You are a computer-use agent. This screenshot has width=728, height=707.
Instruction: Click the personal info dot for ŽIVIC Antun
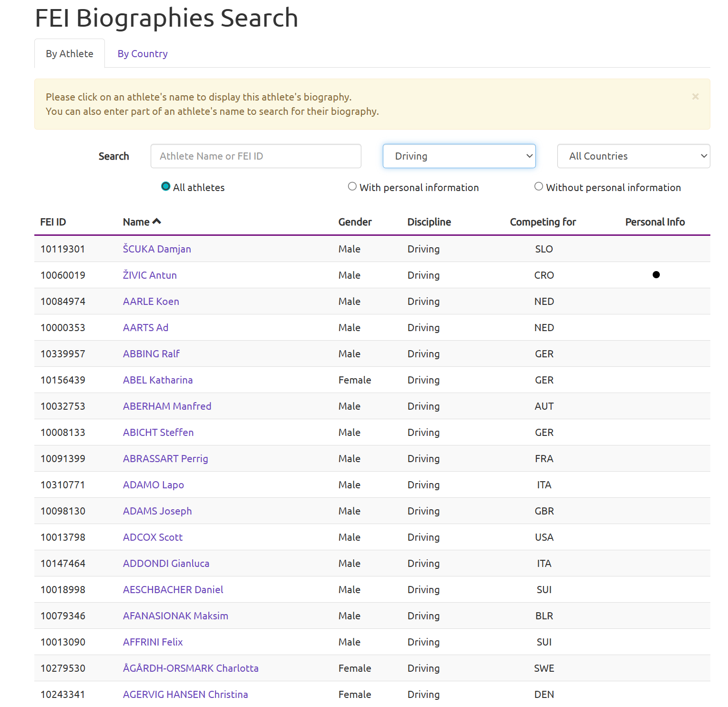656,275
